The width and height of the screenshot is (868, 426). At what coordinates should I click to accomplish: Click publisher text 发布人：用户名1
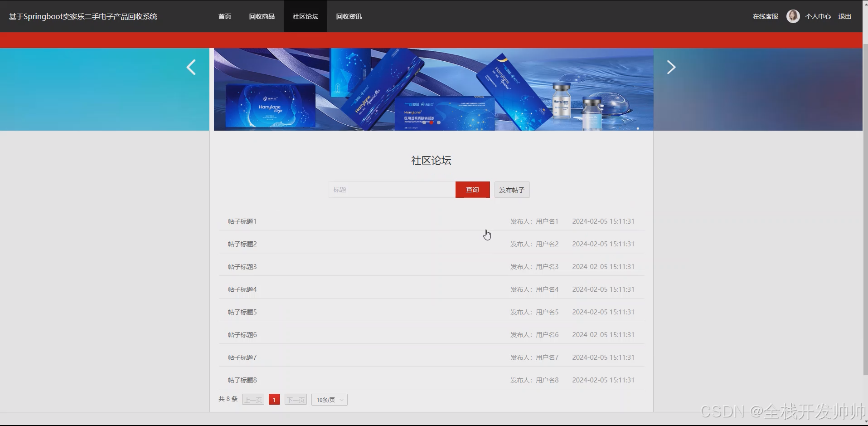pos(534,221)
